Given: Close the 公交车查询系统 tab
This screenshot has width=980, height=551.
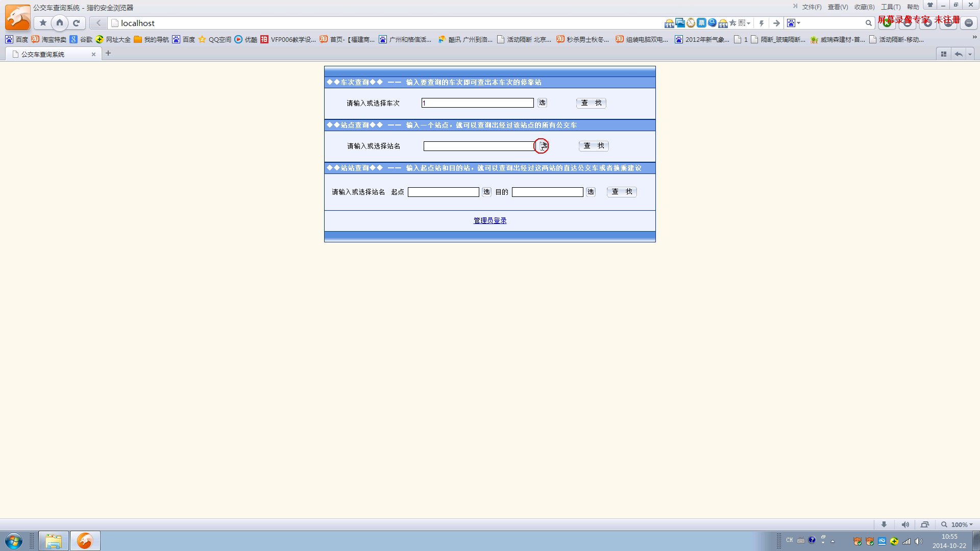Looking at the screenshot, I should tap(93, 54).
